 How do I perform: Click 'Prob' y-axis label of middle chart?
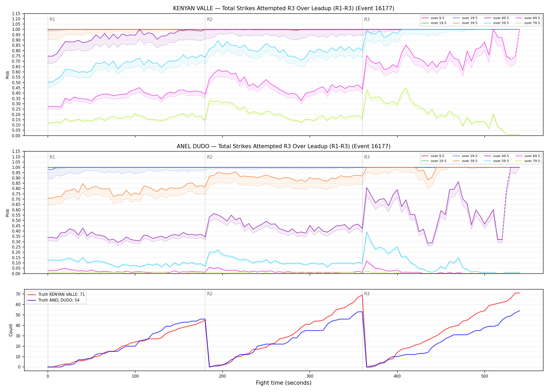tap(8, 213)
